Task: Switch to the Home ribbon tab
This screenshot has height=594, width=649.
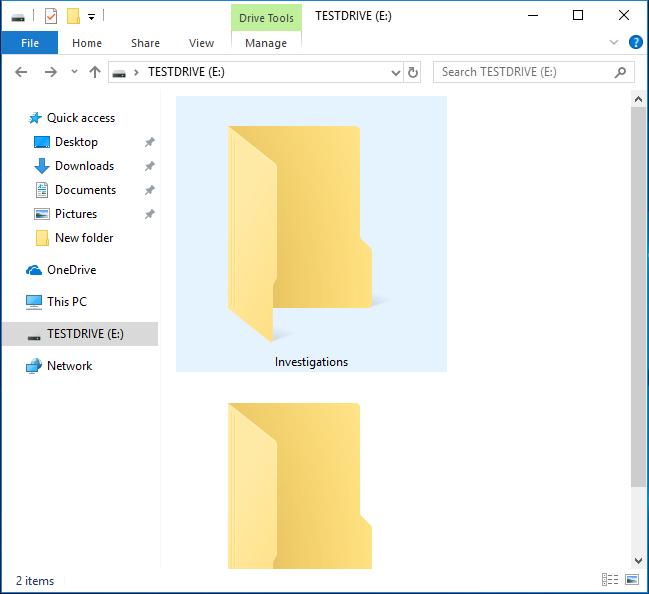Action: pyautogui.click(x=87, y=43)
